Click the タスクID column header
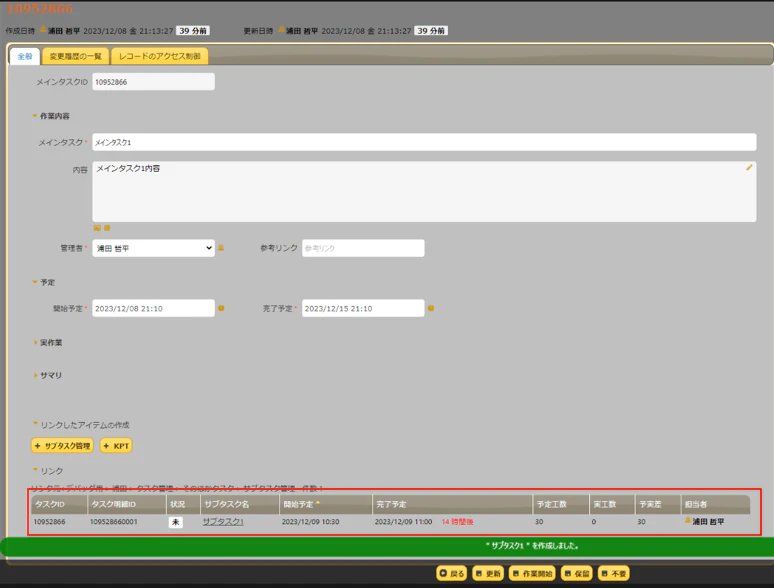 (x=59, y=504)
